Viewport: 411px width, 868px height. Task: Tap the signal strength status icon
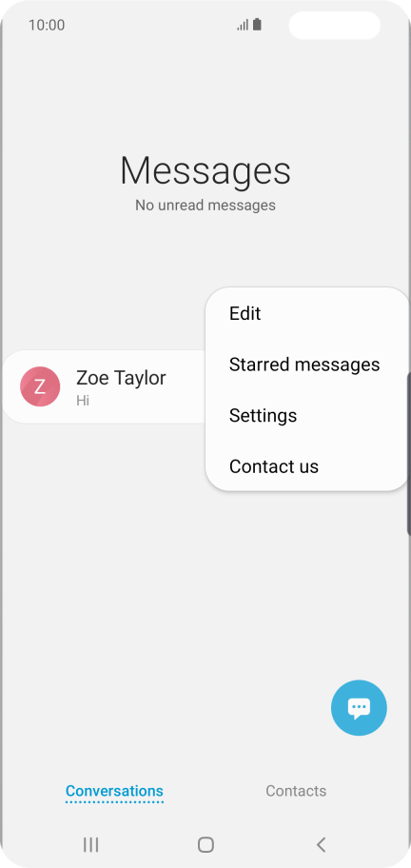[x=243, y=25]
